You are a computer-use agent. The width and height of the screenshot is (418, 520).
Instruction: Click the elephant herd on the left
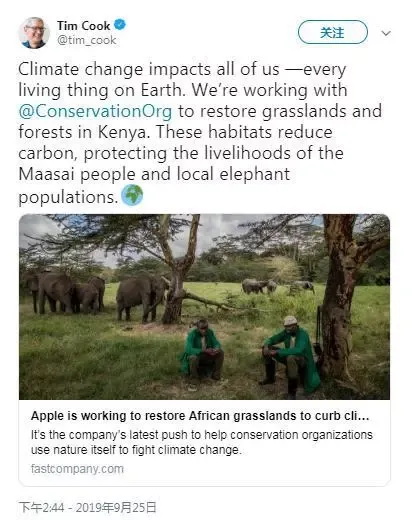click(65, 292)
